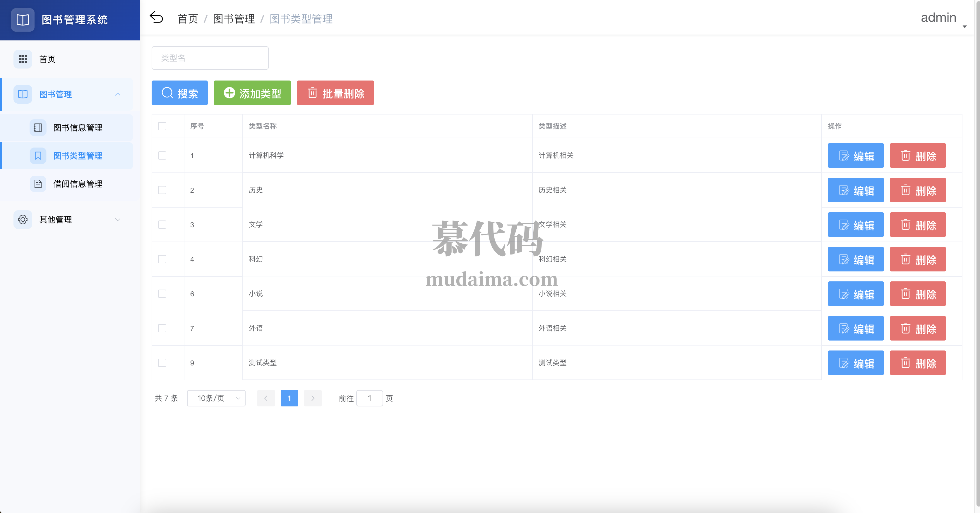
Task: Click the 前往 page number input field
Action: click(369, 398)
